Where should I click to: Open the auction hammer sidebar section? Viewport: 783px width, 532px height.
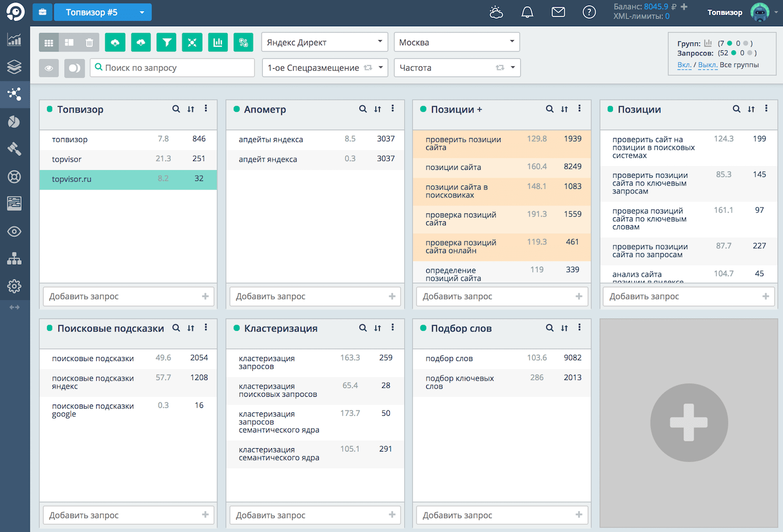14,149
